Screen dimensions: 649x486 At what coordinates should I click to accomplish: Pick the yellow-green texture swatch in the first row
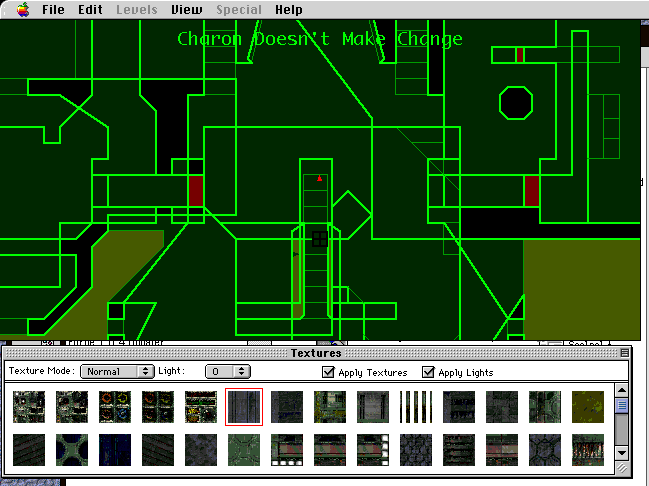click(587, 407)
